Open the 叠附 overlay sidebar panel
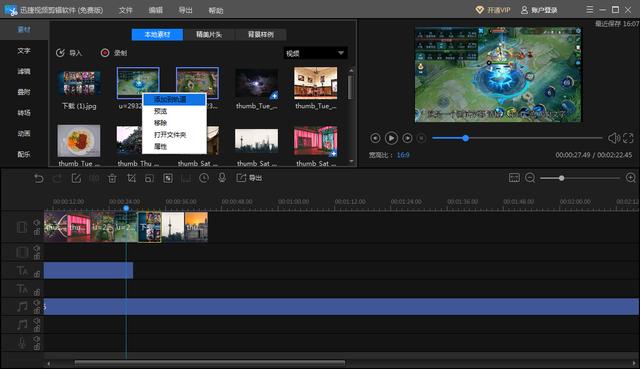The height and width of the screenshot is (369, 640). coord(24,92)
